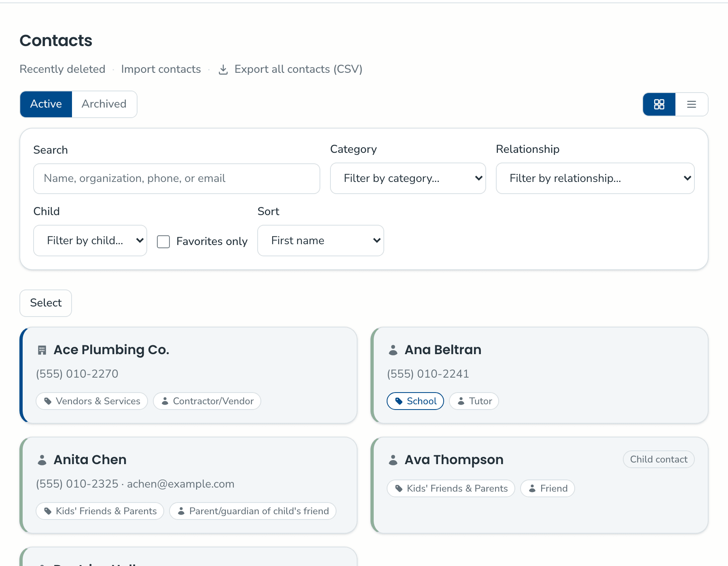The height and width of the screenshot is (566, 728).
Task: Switch to grid view layout
Action: (659, 104)
